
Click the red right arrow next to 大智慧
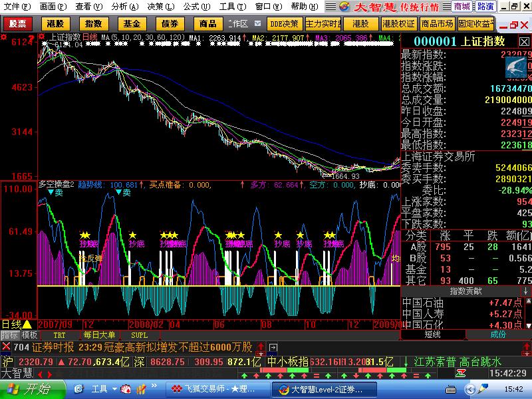[x=49, y=374]
